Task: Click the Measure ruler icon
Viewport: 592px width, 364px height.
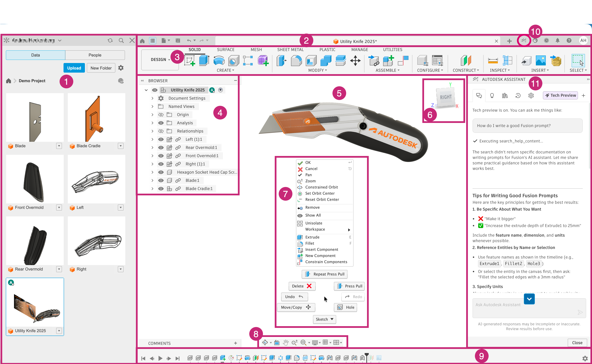Action: (x=493, y=60)
